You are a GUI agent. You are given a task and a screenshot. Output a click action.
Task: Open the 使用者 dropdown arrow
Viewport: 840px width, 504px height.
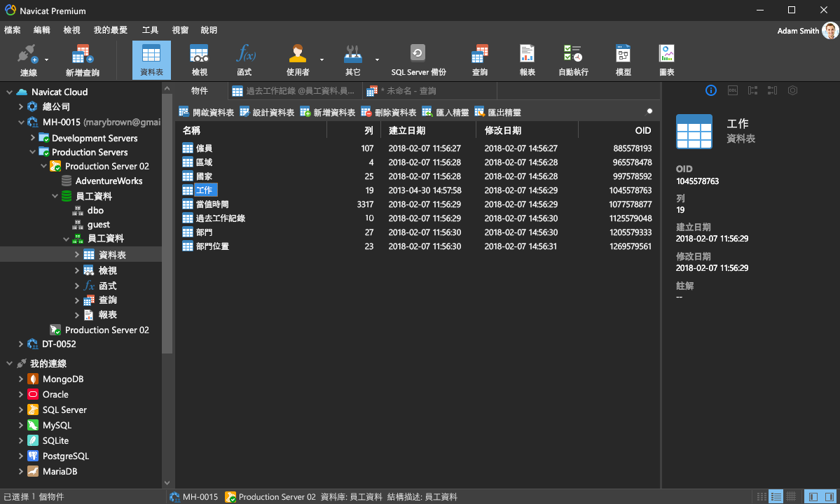(322, 59)
